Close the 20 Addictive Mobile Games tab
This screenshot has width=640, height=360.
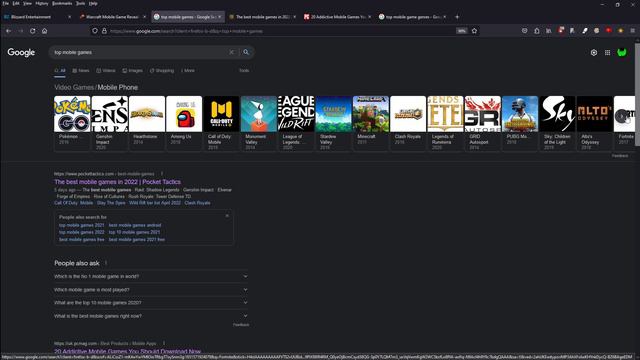pyautogui.click(x=369, y=17)
